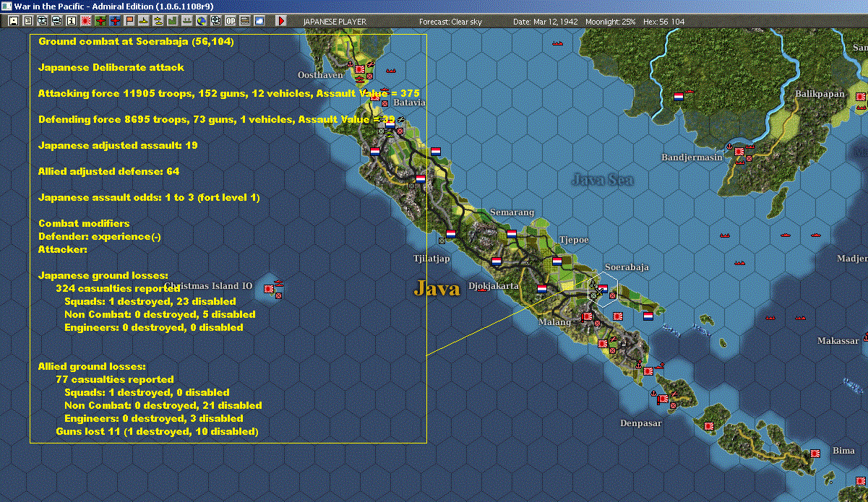
Task: Click 'Japanese adjusted assault: 19' line
Action: pyautogui.click(x=118, y=145)
